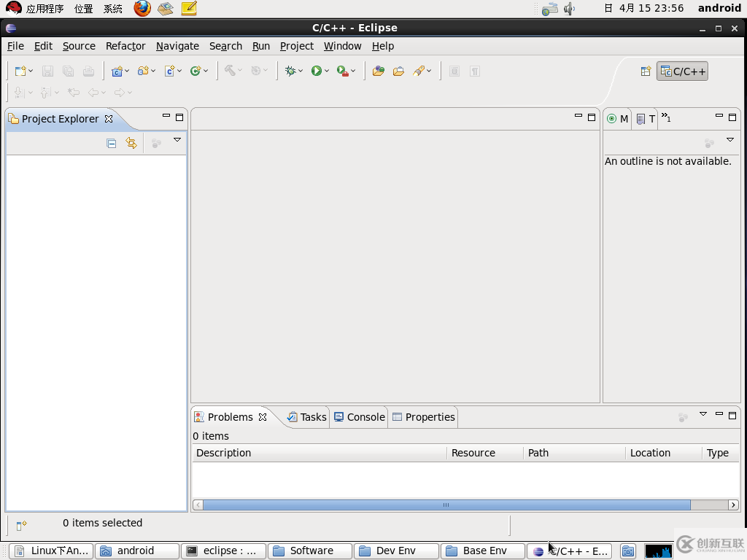Select the Problems tab
This screenshot has width=747, height=560.
tap(230, 417)
